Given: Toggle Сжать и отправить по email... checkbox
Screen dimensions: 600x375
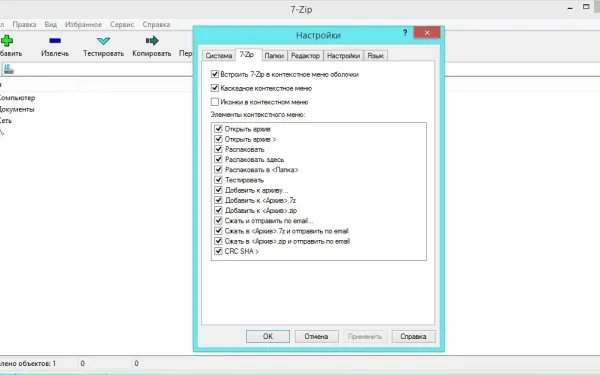Looking at the screenshot, I should [x=218, y=220].
